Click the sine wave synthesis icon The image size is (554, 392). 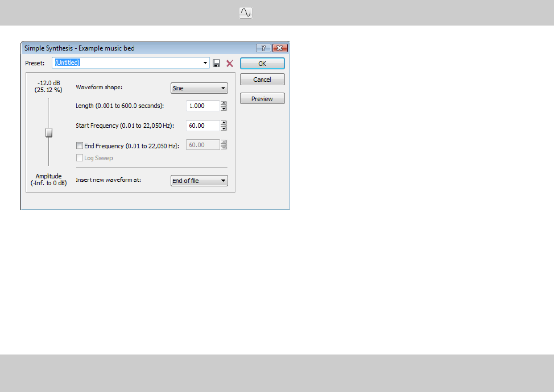[x=246, y=12]
